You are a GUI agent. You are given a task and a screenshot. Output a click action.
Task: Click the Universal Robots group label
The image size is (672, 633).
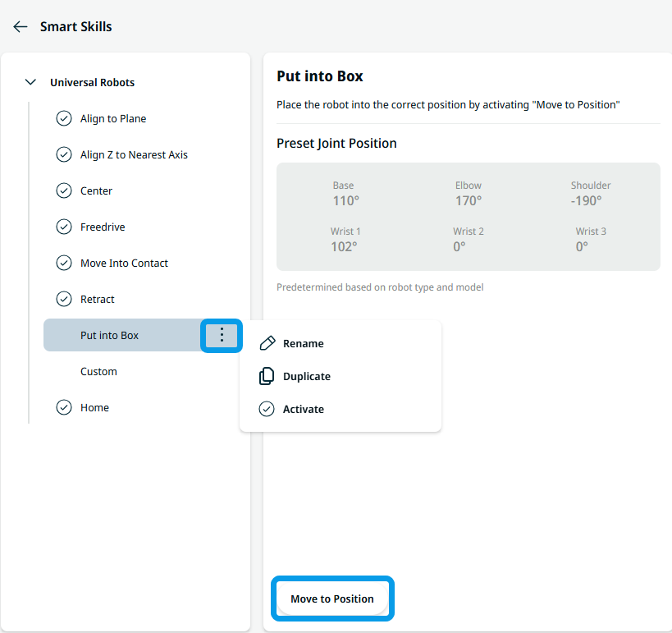[92, 82]
